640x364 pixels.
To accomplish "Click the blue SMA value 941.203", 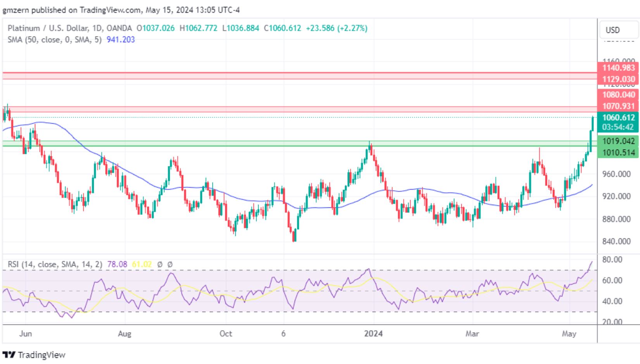I will (121, 40).
